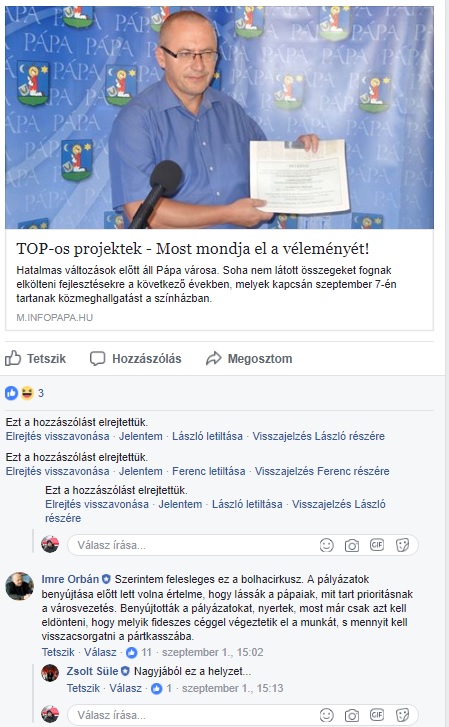Click the like count 11 on Imre Orbán's comment

click(147, 652)
